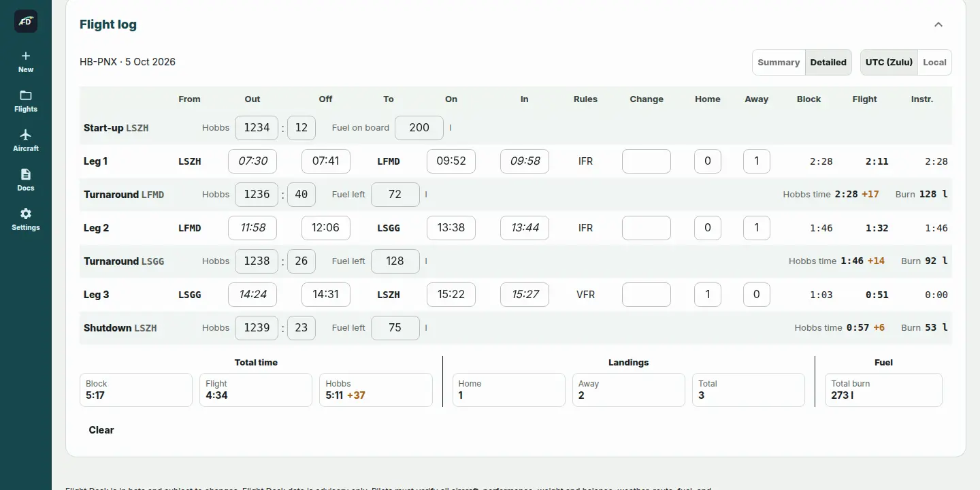The height and width of the screenshot is (490, 980).
Task: Click Leg 3 VFR rules text
Action: coord(585,295)
